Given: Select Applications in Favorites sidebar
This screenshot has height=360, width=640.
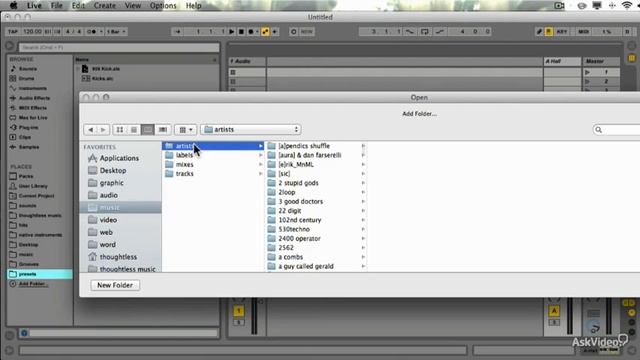Looking at the screenshot, I should click(x=120, y=158).
